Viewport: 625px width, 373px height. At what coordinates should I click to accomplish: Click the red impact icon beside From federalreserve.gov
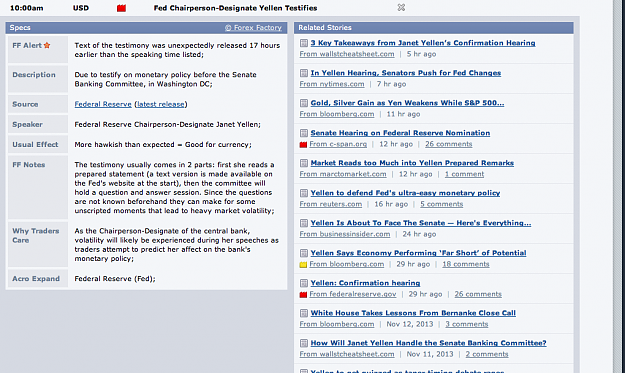pos(303,294)
